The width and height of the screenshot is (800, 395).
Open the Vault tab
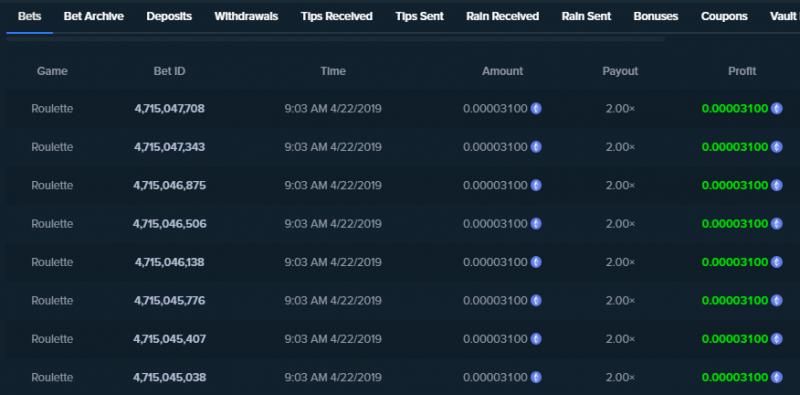coord(785,16)
